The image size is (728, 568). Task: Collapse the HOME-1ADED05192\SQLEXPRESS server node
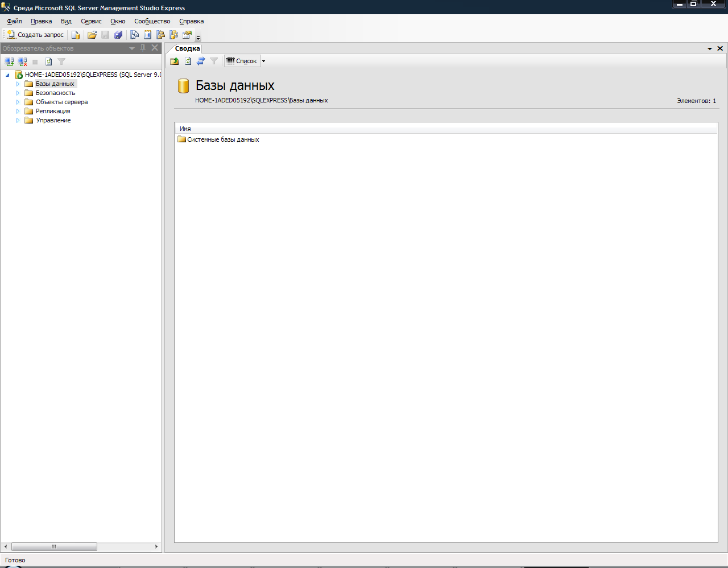(x=7, y=75)
